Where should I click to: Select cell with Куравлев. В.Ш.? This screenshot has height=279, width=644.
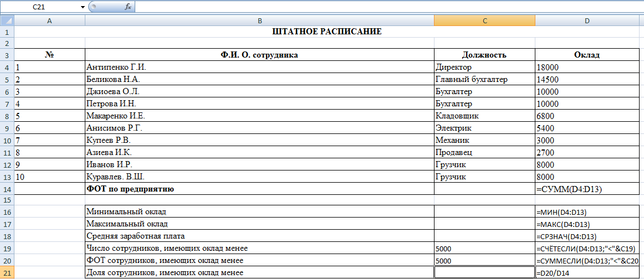click(259, 177)
